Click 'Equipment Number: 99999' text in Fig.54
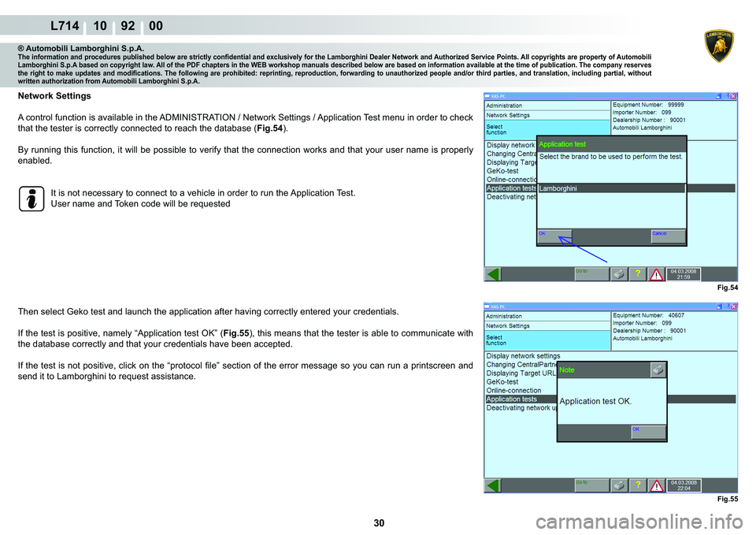Viewport: 756px width, 535px height. pyautogui.click(x=648, y=105)
